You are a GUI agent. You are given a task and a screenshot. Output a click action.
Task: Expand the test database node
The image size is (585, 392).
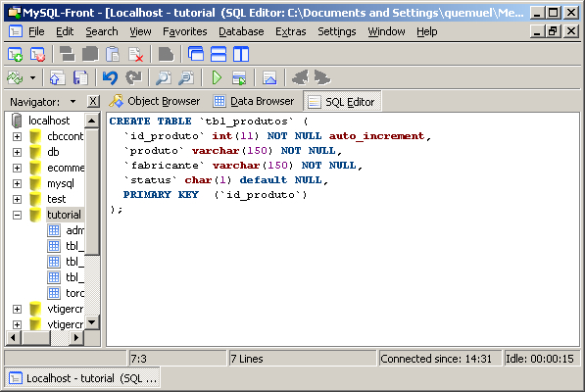(17, 199)
